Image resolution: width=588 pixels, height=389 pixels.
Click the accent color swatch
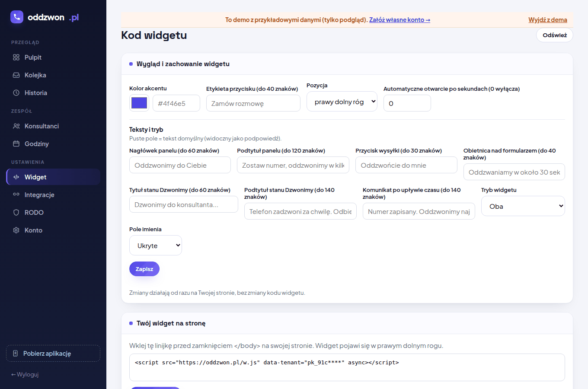[x=139, y=103]
